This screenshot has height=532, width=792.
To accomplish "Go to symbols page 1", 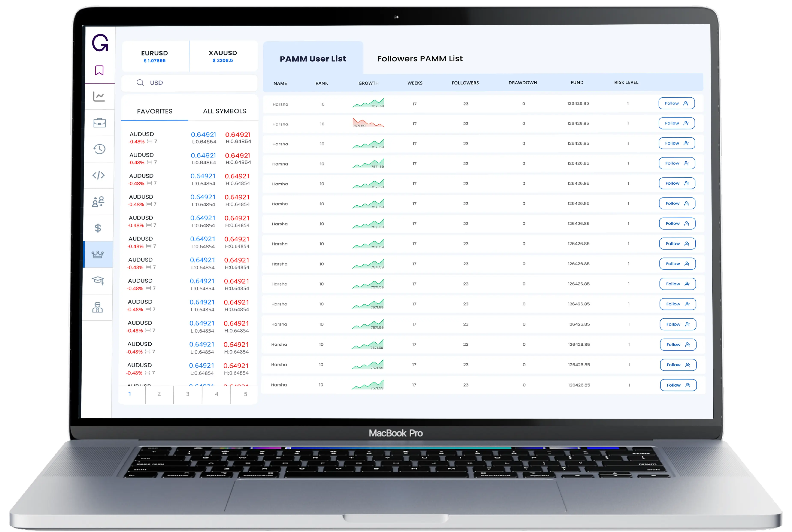I will point(130,394).
